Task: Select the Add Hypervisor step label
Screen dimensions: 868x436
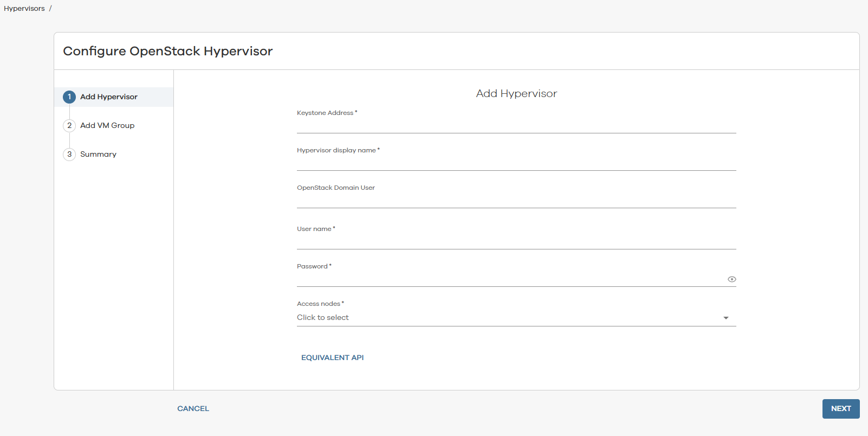Action: [x=109, y=97]
